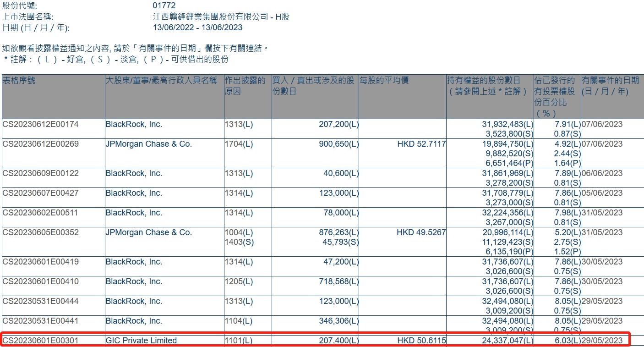644x347 pixels.
Task: Click the share count 346,306(L)
Action: coord(338,321)
